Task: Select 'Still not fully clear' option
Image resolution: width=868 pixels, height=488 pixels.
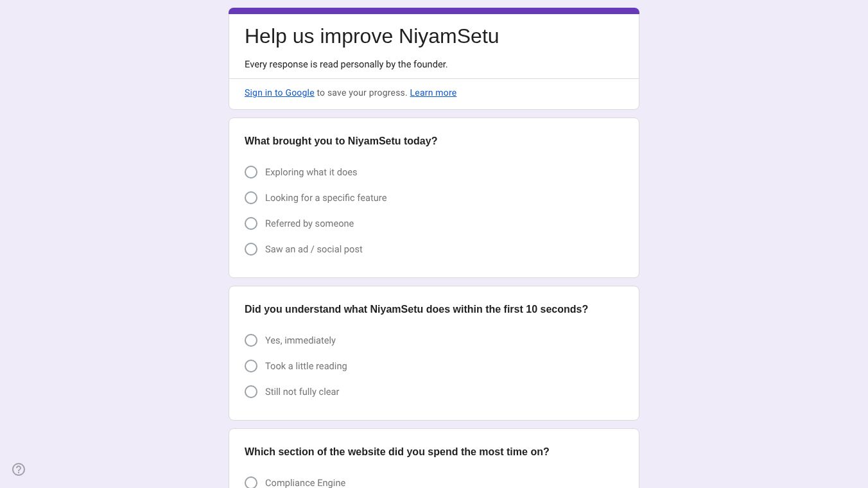Action: point(251,392)
